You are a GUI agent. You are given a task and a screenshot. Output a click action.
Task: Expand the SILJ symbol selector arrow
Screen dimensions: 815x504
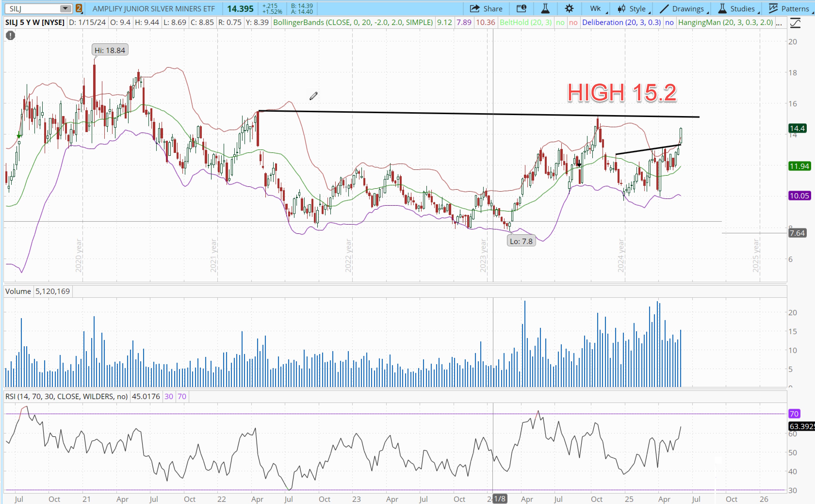point(65,8)
